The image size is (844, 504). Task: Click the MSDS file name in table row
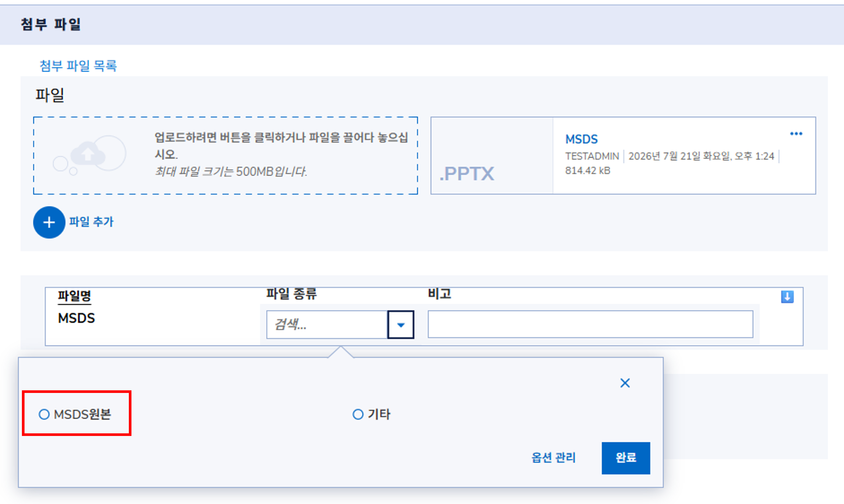76,318
